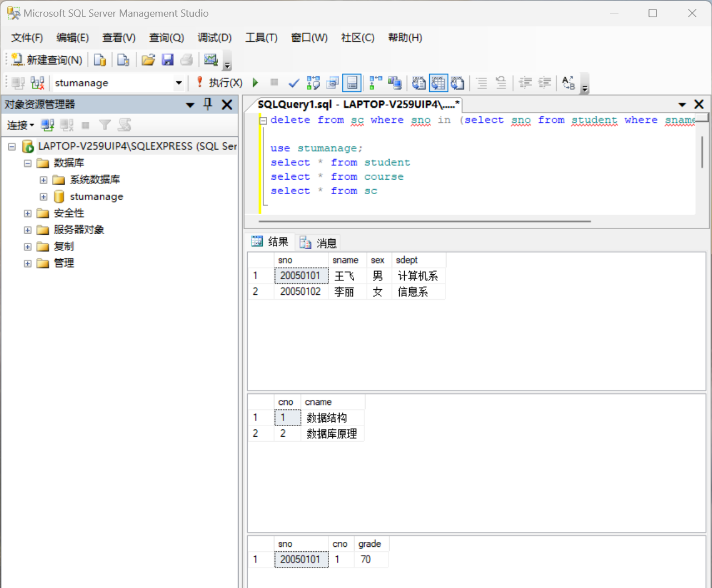Viewport: 712px width, 588px height.
Task: Switch to the 结果 tab
Action: click(x=271, y=242)
